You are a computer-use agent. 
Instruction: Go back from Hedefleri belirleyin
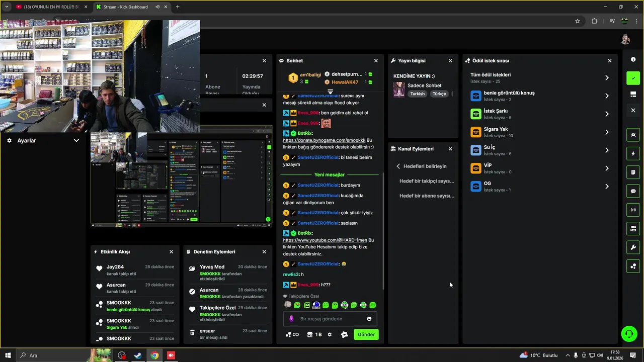click(x=398, y=166)
